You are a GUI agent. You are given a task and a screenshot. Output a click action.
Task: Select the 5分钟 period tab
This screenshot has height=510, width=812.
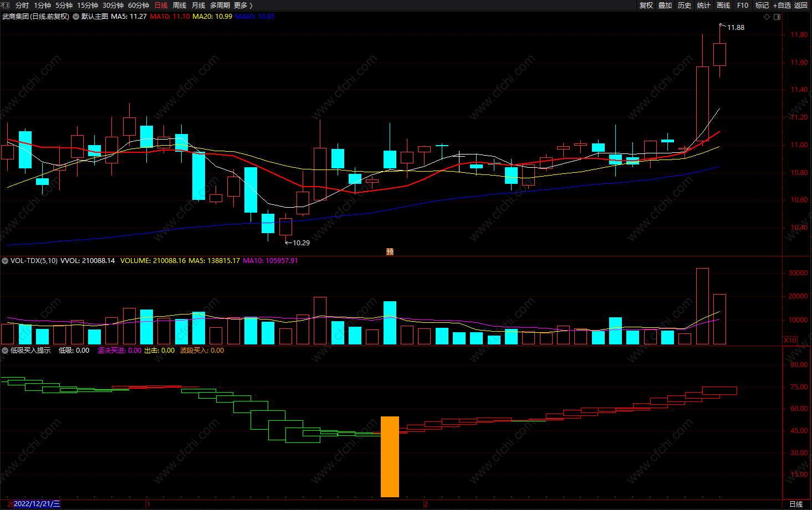(x=64, y=5)
